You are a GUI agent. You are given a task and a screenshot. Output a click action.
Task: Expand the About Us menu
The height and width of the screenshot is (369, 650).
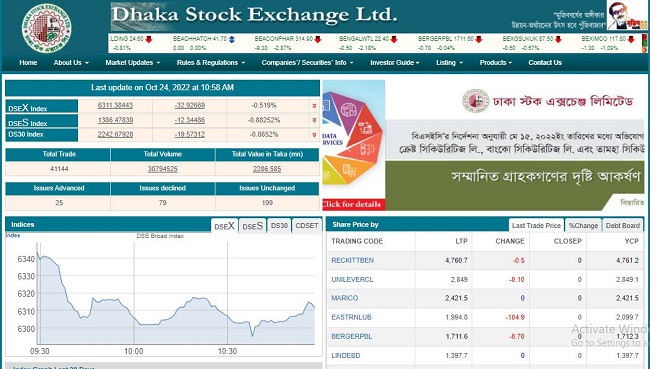tap(71, 63)
